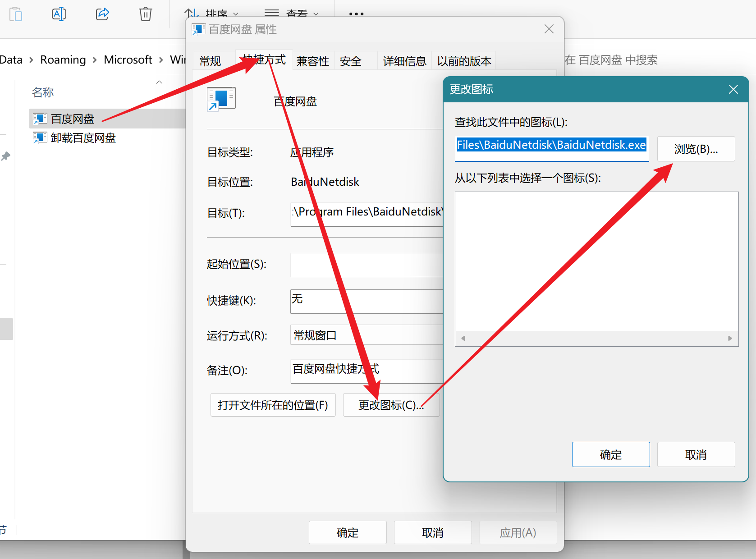Switch to the 快捷方式 tab
The height and width of the screenshot is (559, 756).
tap(264, 60)
